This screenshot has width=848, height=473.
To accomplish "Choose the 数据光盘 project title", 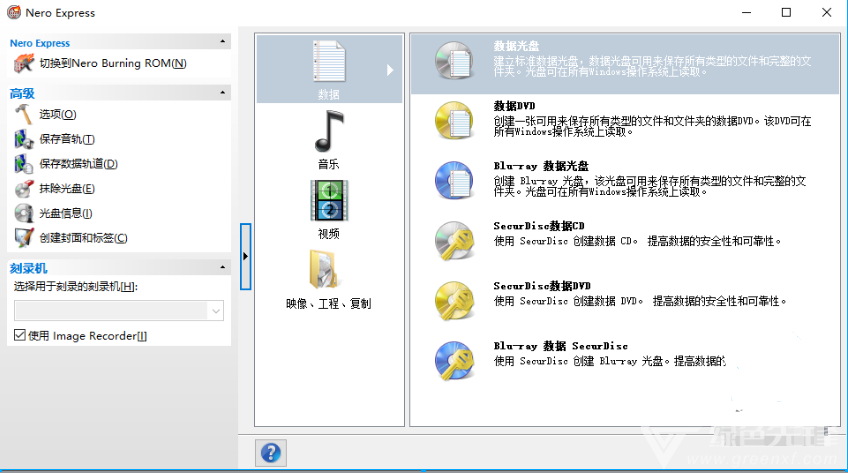I will 516,46.
